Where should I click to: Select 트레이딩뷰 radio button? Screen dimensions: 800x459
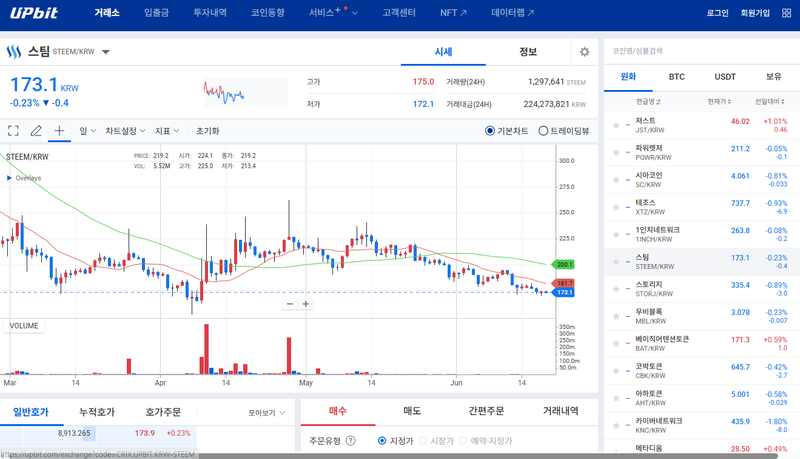[543, 131]
